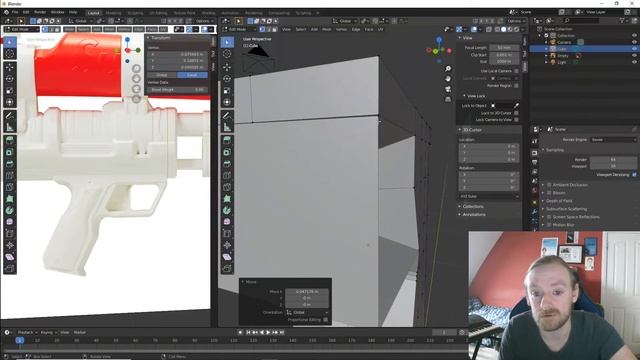Click Local button in Transform panel
The width and height of the screenshot is (640, 360).
coord(192,75)
